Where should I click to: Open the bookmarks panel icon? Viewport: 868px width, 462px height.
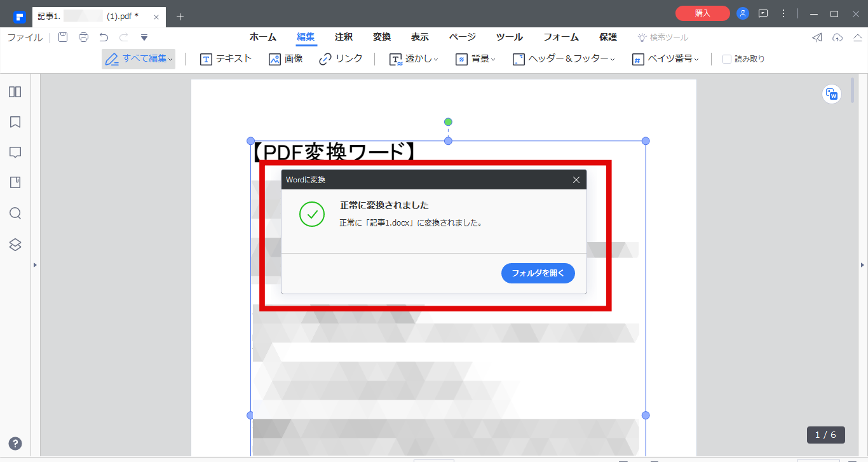click(15, 122)
